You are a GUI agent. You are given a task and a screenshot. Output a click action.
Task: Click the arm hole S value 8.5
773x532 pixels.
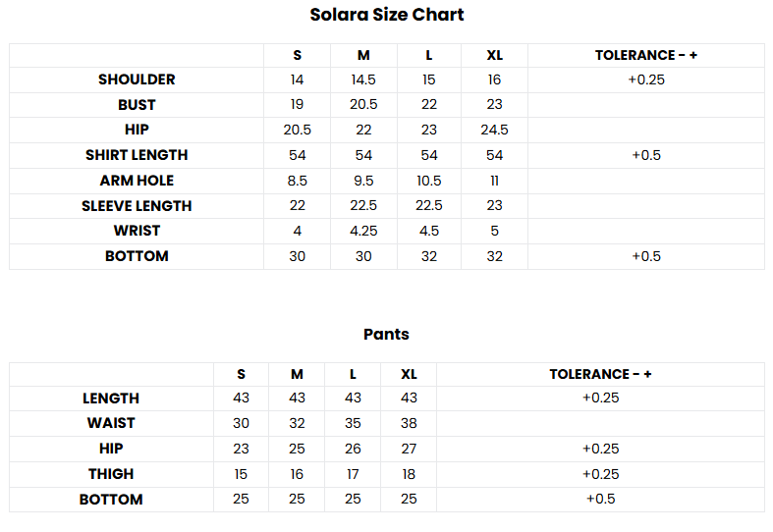(x=297, y=181)
